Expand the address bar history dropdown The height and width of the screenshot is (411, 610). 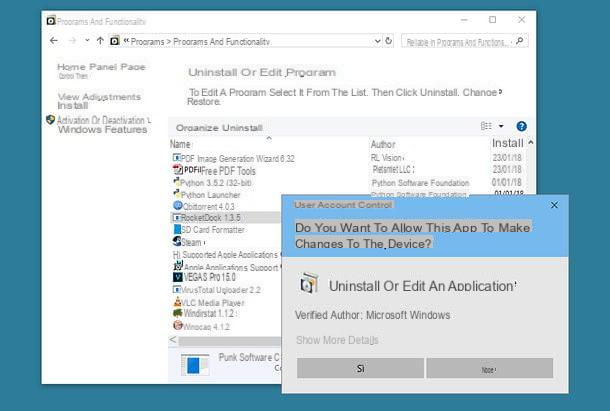[x=377, y=41]
